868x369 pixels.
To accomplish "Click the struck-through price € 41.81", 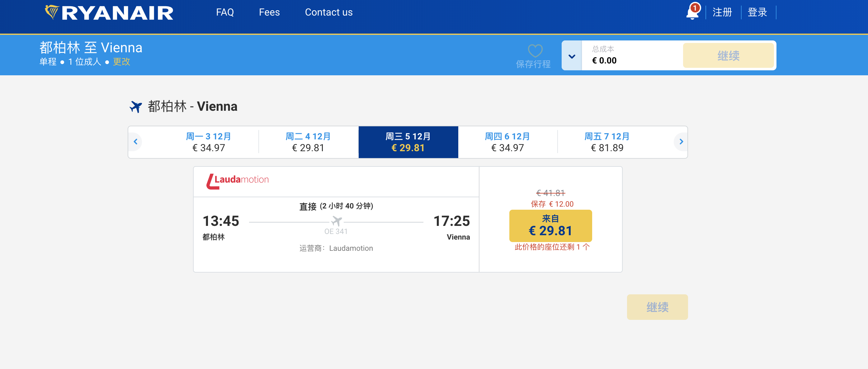I will coord(550,193).
